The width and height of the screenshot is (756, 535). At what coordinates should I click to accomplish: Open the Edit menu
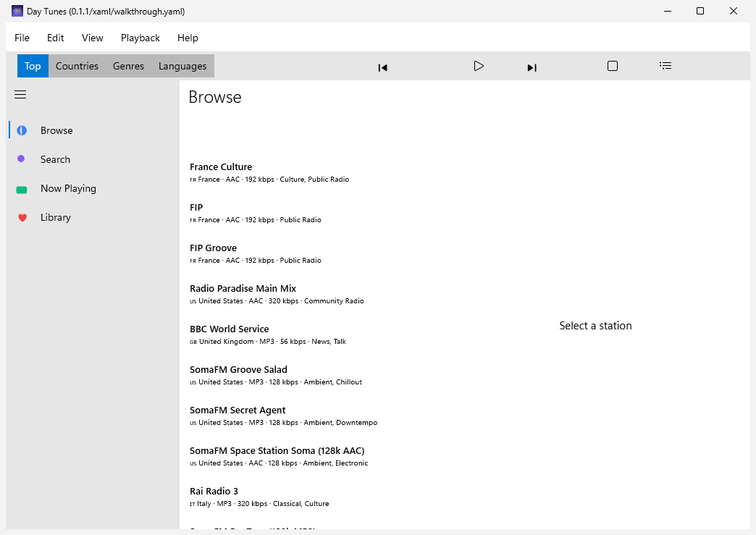pyautogui.click(x=56, y=38)
